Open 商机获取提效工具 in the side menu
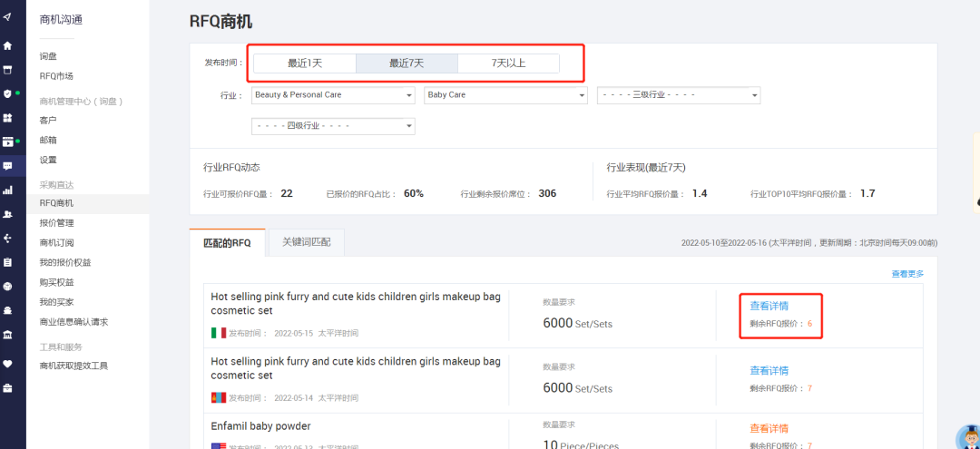Screen dimensions: 980x449 pos(73,366)
